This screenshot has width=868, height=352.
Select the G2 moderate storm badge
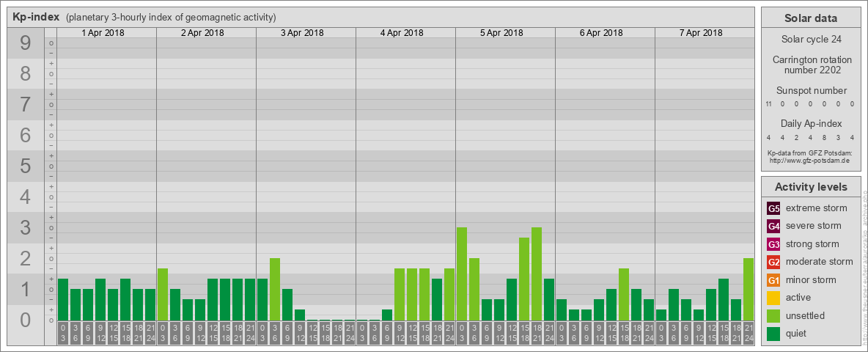click(x=774, y=262)
